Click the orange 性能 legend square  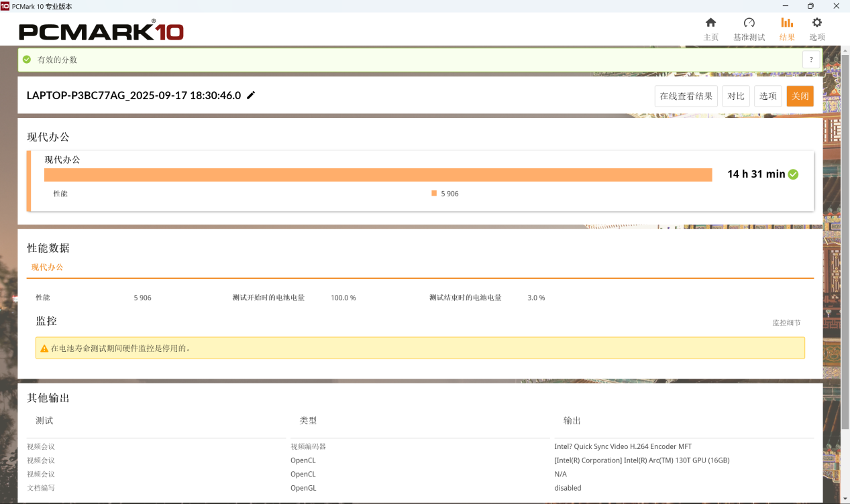click(434, 193)
